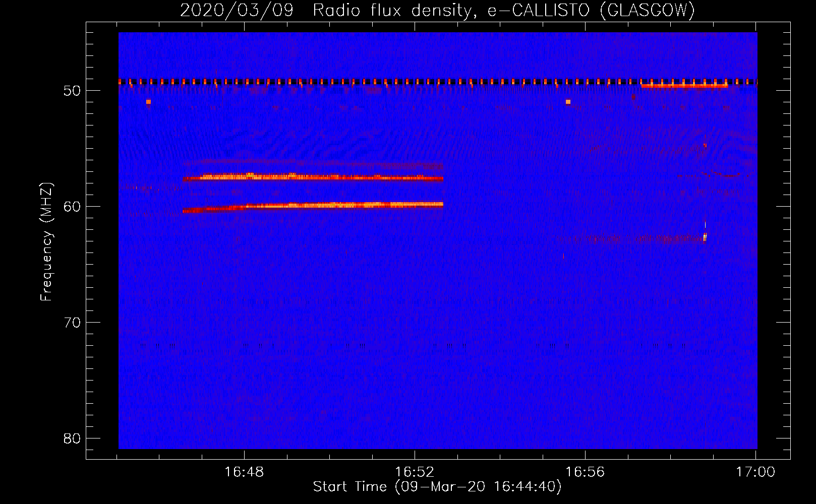Click the orange square marker near 16:55:30

568,102
